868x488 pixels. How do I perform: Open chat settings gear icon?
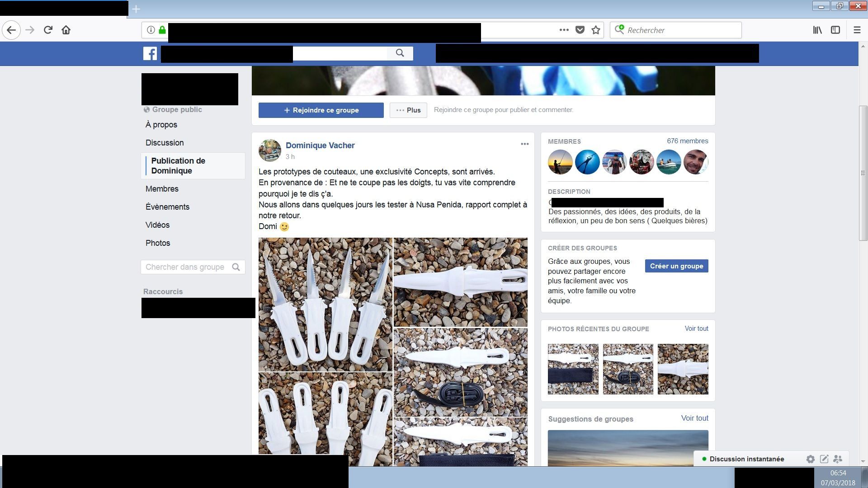(x=810, y=459)
